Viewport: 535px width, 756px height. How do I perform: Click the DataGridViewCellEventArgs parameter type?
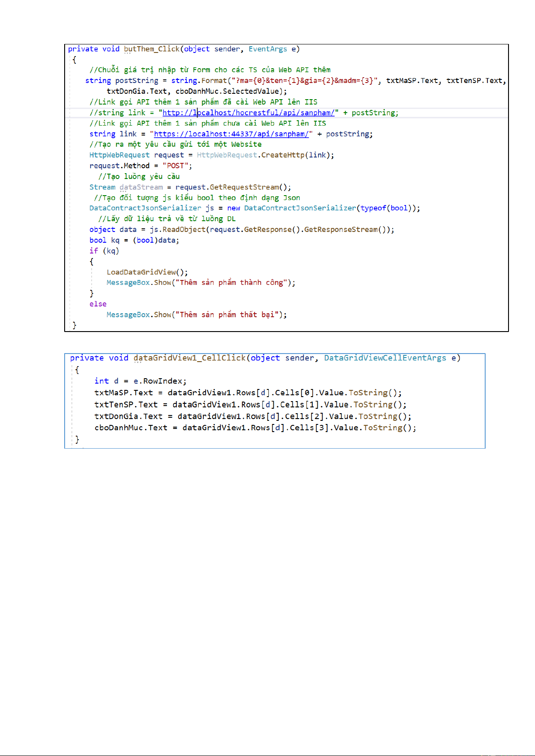(385, 358)
